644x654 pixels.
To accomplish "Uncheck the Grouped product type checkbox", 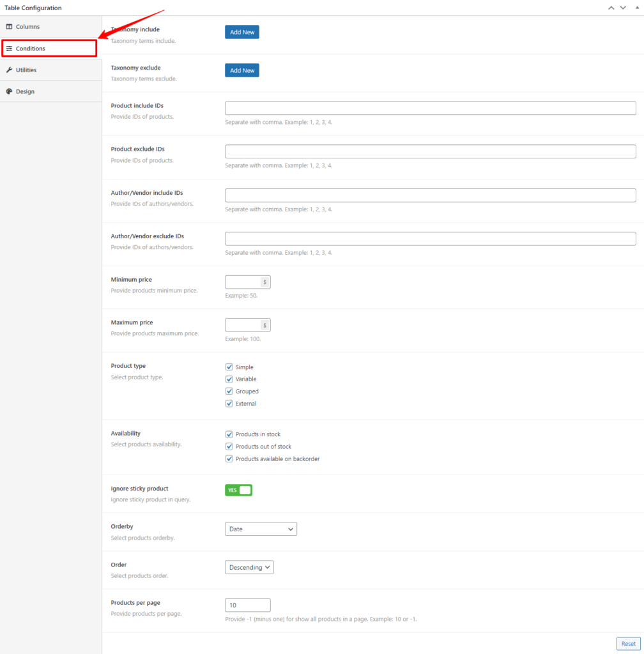I will coord(229,391).
